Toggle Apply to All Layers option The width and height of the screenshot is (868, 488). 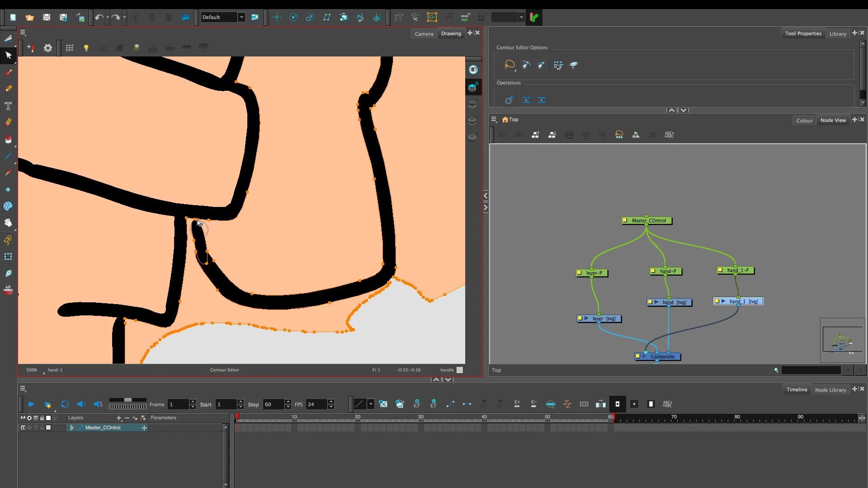pyautogui.click(x=574, y=65)
